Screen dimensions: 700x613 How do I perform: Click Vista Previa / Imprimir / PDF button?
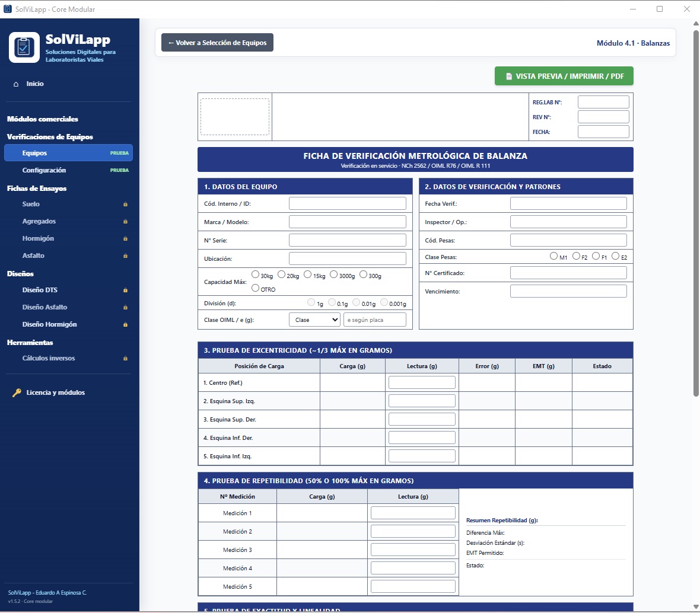point(564,76)
